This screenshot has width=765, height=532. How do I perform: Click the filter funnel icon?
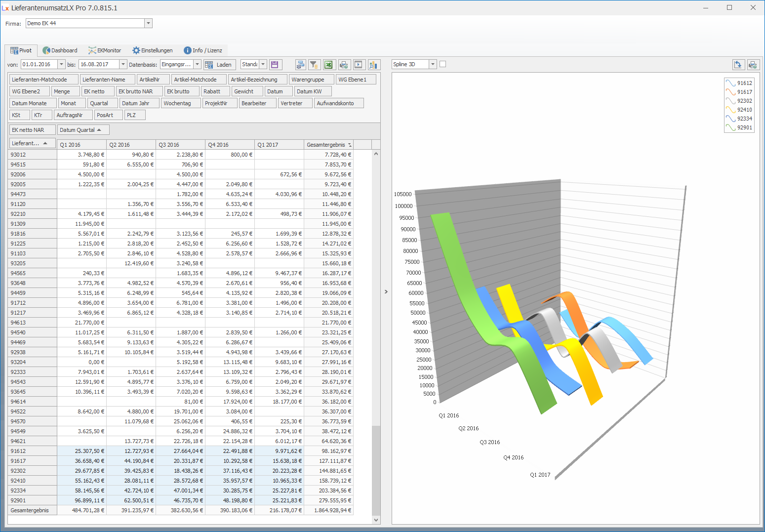pyautogui.click(x=314, y=65)
